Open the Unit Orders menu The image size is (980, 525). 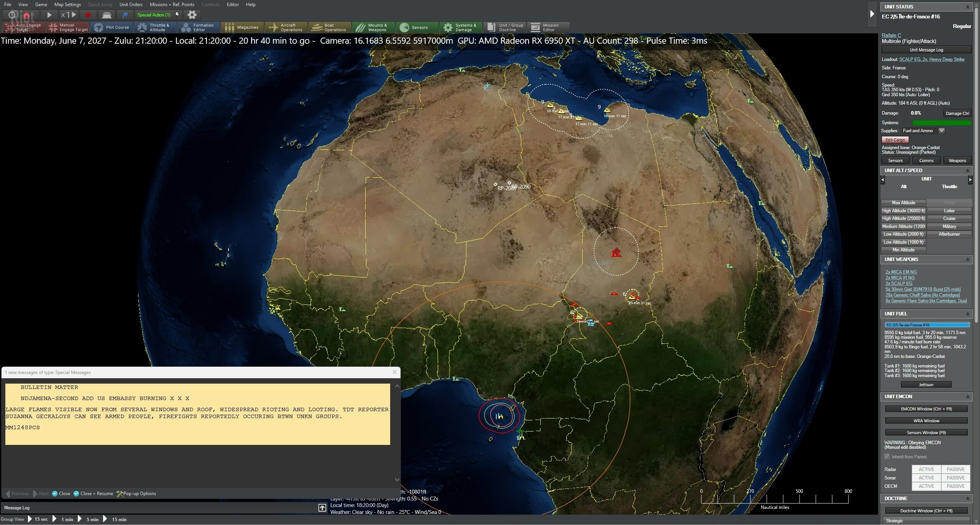tap(131, 5)
